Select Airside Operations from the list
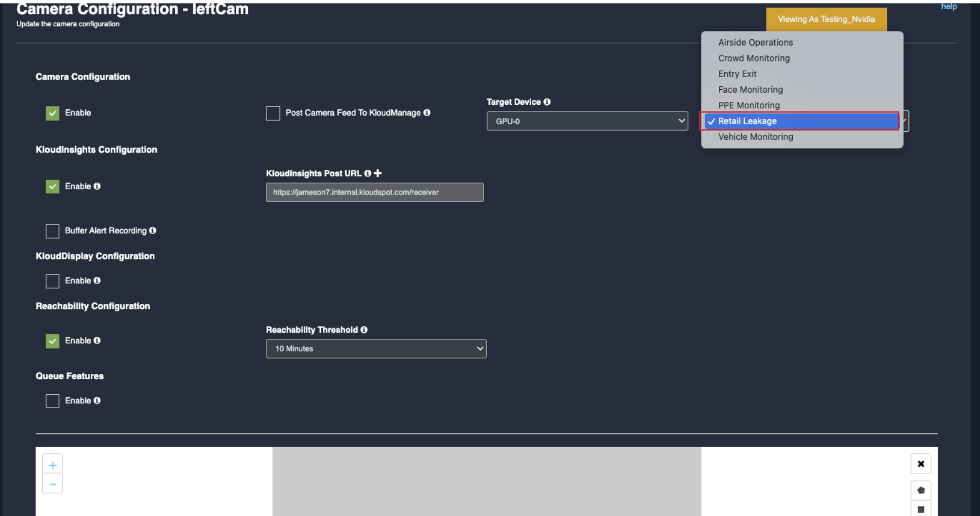Image resolution: width=980 pixels, height=516 pixels. (x=802, y=42)
